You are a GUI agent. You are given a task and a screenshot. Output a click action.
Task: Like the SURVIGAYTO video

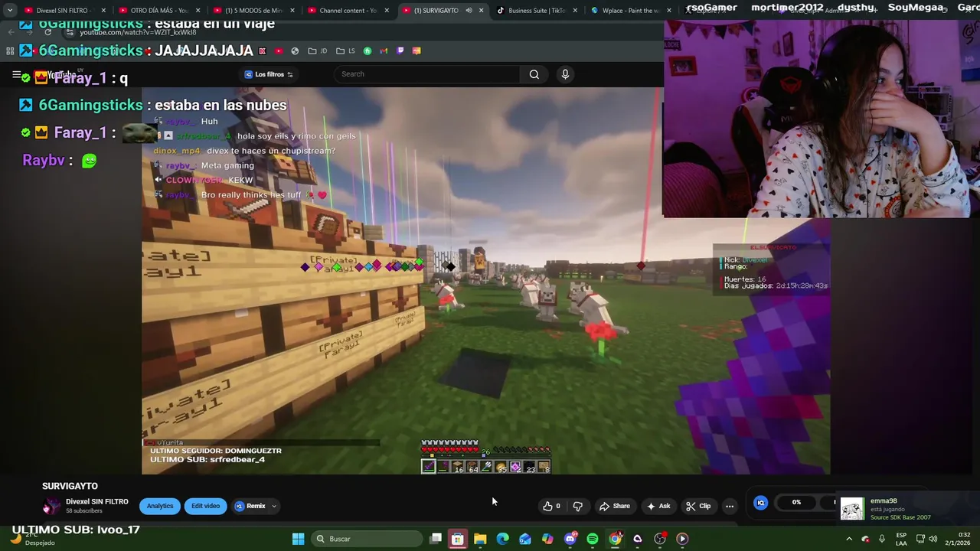552,506
